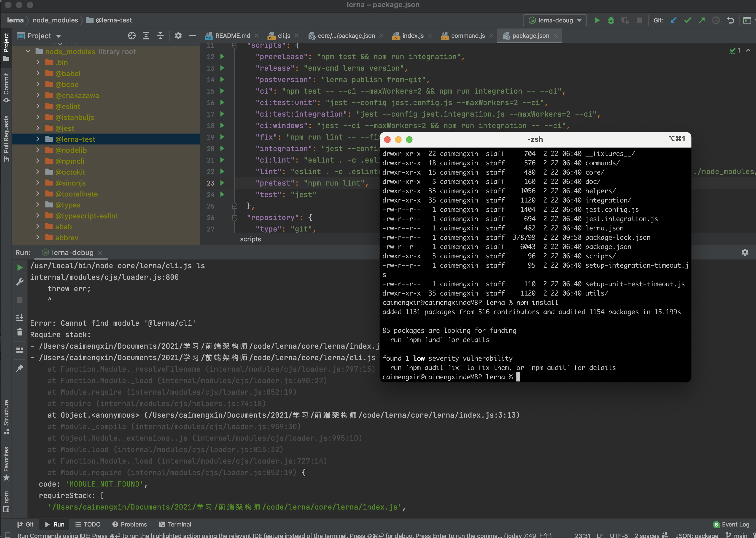The width and height of the screenshot is (756, 538).
Task: Run the "prerelease" script gutter arrow
Action: point(223,57)
